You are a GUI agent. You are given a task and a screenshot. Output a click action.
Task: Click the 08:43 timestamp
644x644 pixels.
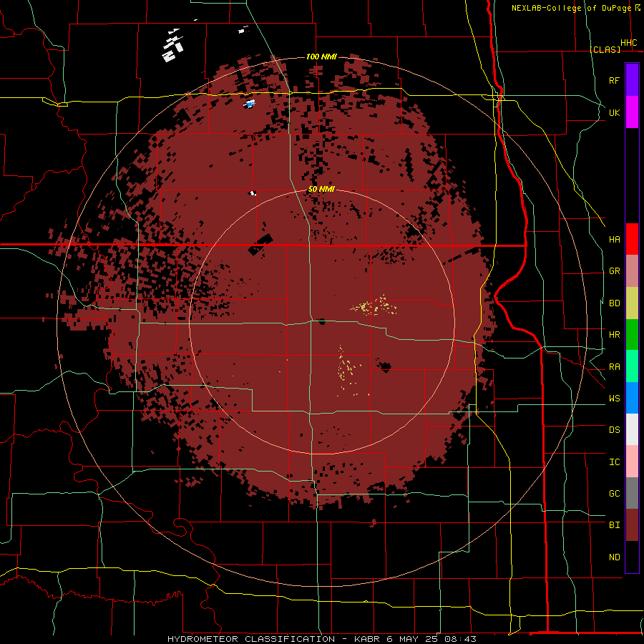coord(460,639)
